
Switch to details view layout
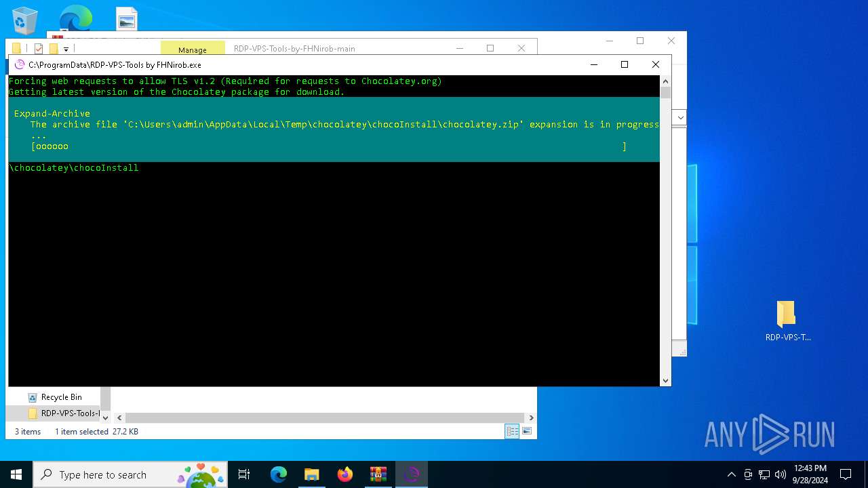512,431
